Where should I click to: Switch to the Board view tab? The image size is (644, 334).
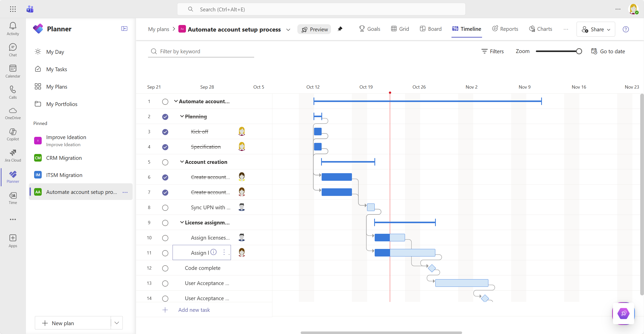(x=431, y=29)
